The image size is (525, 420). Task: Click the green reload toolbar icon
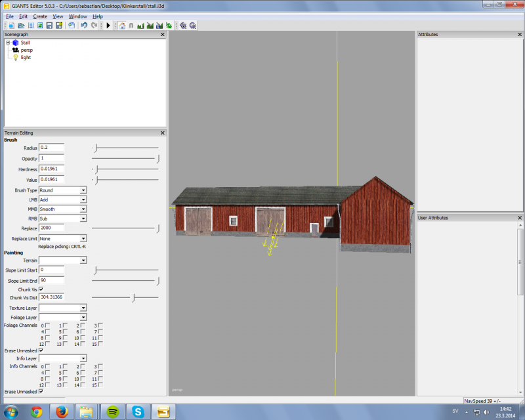tap(40, 26)
